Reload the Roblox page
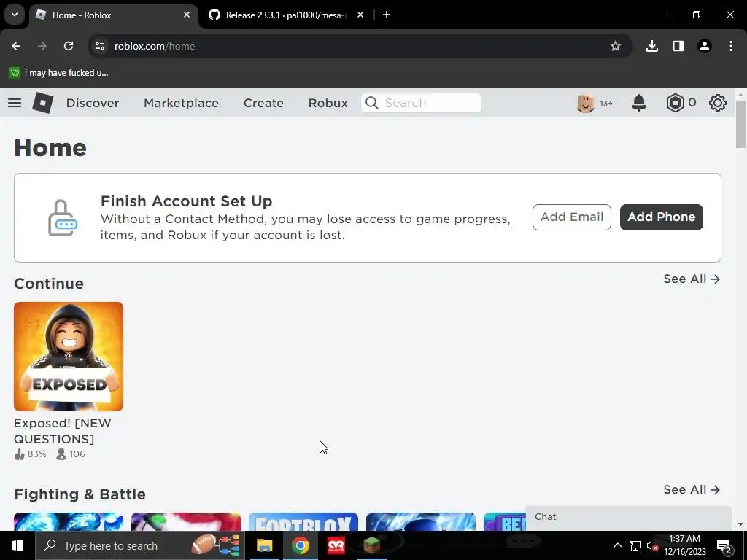 (69, 46)
